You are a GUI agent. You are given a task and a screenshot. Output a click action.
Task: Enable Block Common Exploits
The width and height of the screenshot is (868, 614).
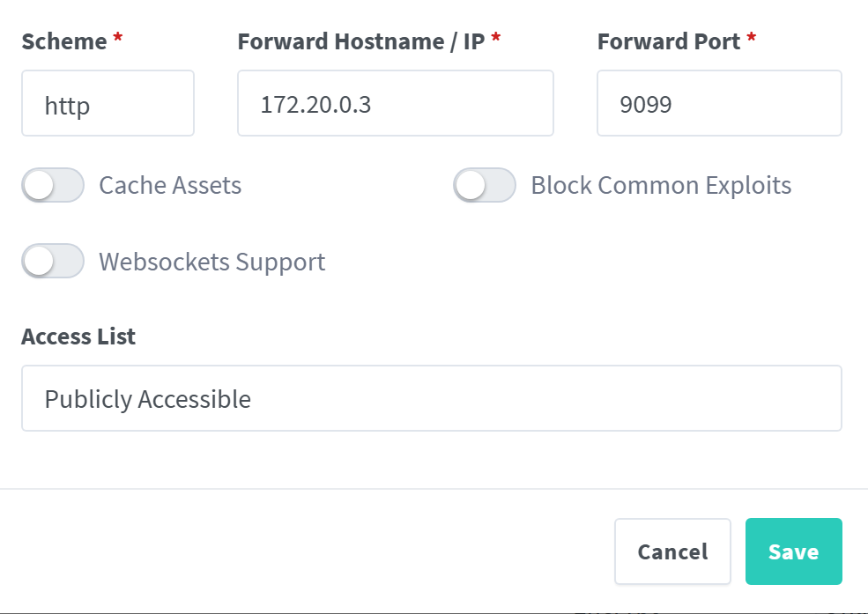484,185
